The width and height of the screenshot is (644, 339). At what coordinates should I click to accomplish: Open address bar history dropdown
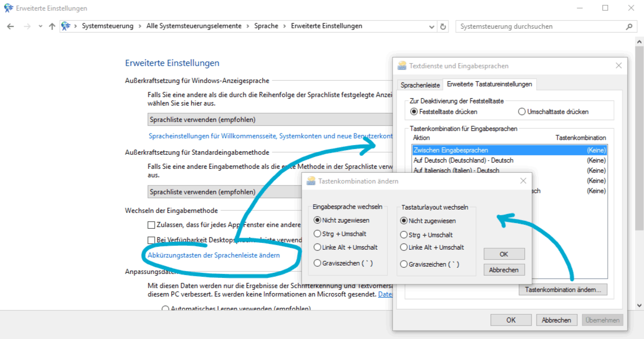(x=431, y=27)
